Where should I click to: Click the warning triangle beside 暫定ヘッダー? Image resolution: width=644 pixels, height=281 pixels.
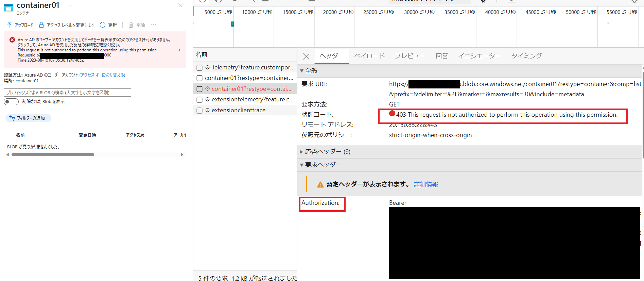(320, 184)
